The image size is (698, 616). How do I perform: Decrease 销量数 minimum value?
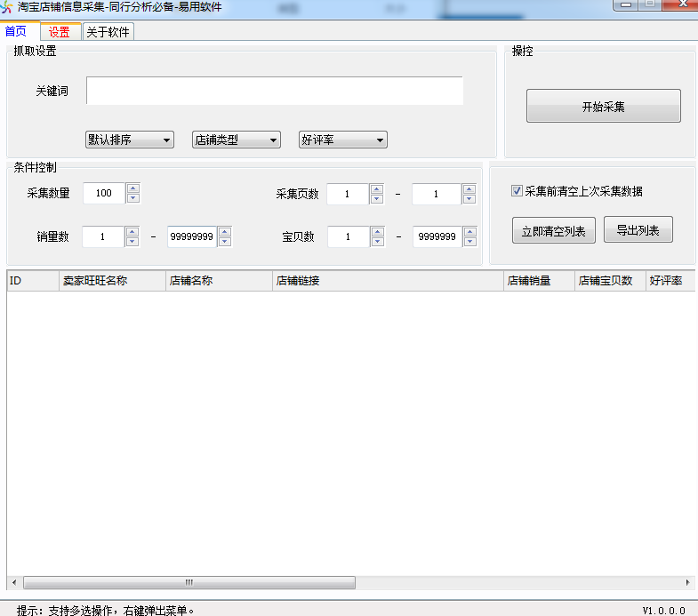(132, 242)
